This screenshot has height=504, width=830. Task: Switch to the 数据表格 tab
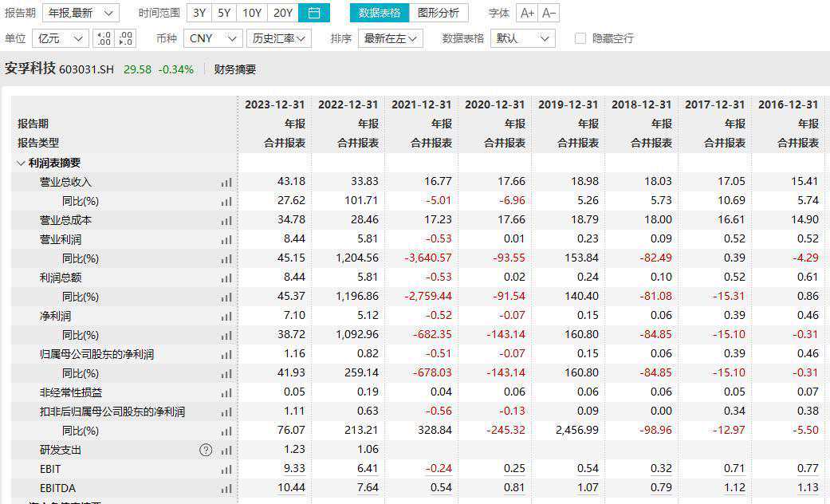click(380, 13)
